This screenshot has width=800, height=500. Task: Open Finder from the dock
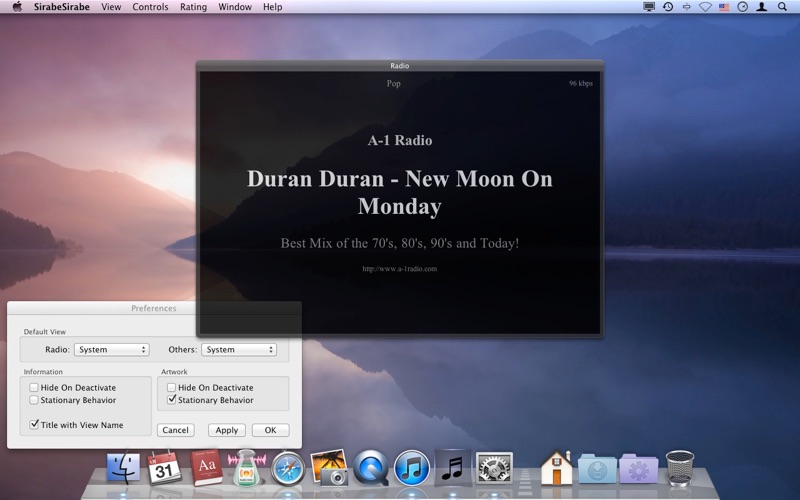[x=123, y=467]
